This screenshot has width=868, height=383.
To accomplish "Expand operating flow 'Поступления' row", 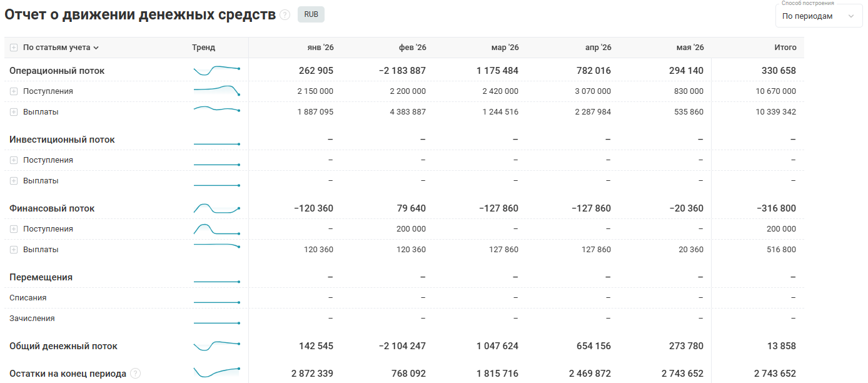I will pos(14,91).
